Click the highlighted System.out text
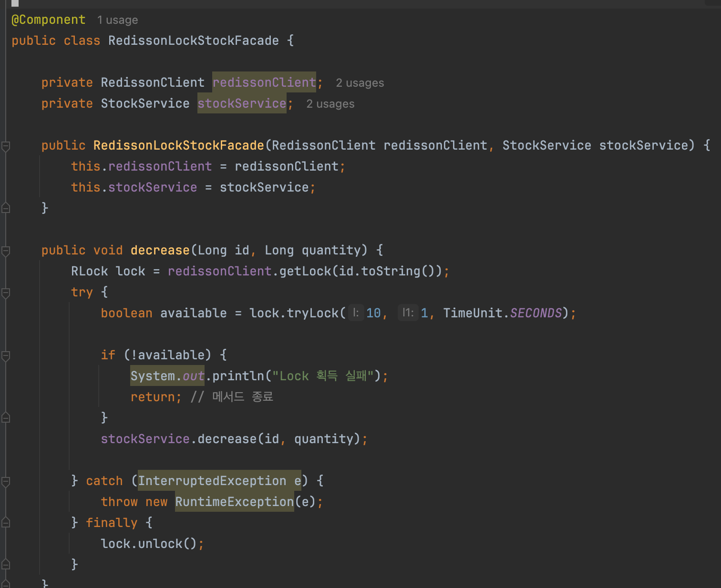 (x=167, y=376)
